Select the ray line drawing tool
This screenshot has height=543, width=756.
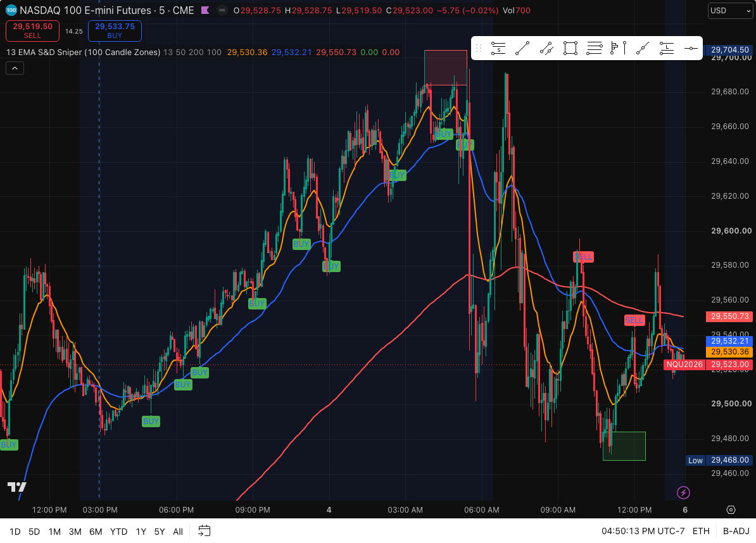(643, 48)
